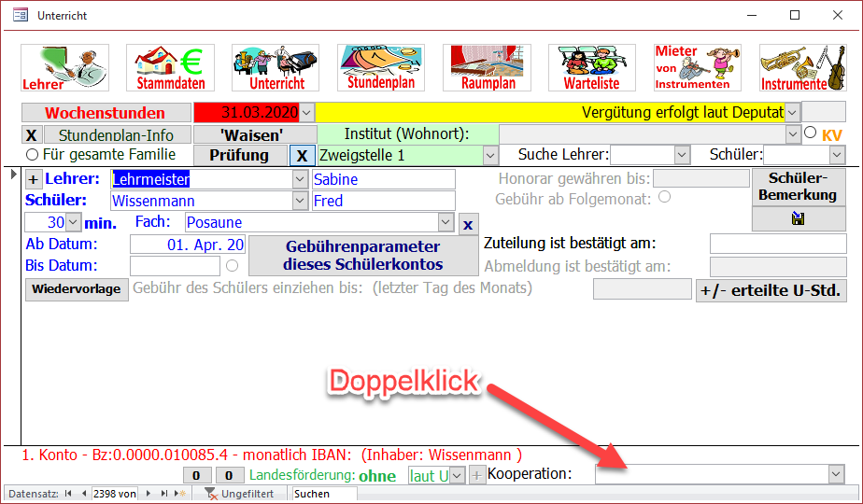The image size is (863, 504).
Task: Enable 'Gebühr ab Folgemonat' option
Action: coord(664,197)
